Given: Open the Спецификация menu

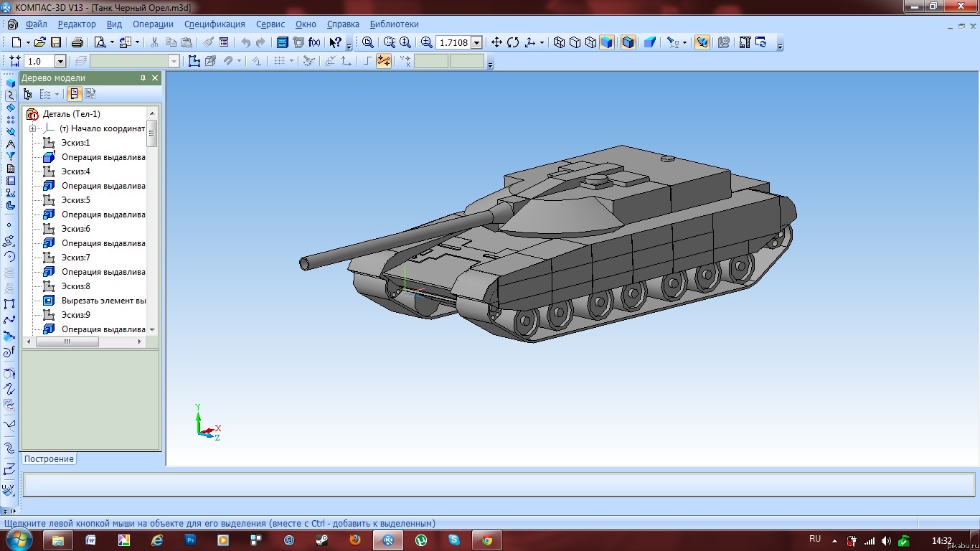Looking at the screenshot, I should [215, 24].
